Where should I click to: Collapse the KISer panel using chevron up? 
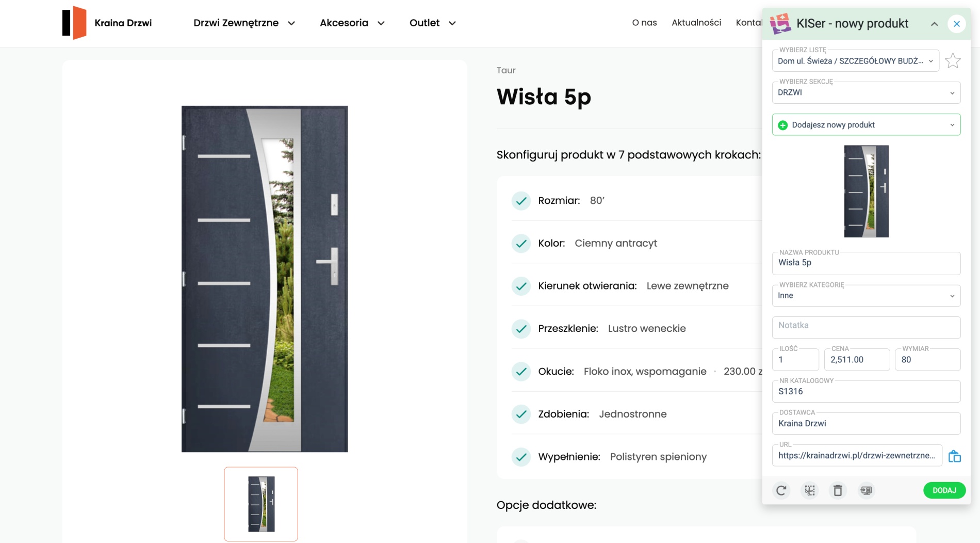934,24
